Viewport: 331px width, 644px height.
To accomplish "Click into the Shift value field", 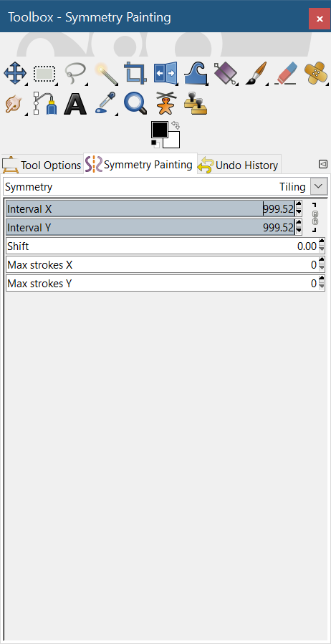I will pyautogui.click(x=162, y=246).
